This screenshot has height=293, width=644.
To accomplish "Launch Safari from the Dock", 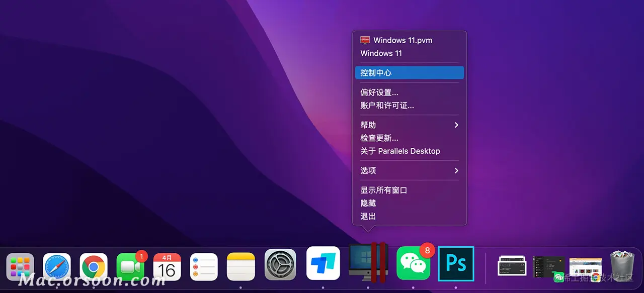I will (x=57, y=267).
